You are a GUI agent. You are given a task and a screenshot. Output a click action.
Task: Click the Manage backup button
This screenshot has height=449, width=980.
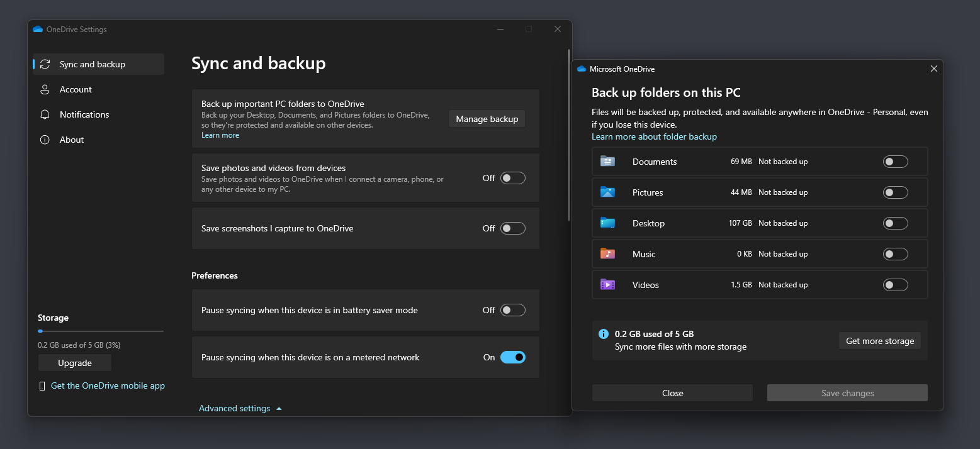click(487, 119)
